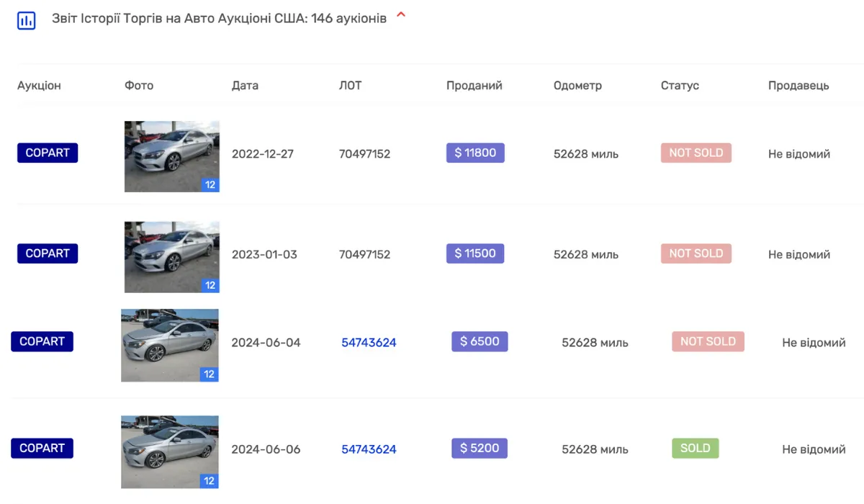Open car photo for 2022-12-27 auction
Image resolution: width=864 pixels, height=504 pixels.
point(171,156)
